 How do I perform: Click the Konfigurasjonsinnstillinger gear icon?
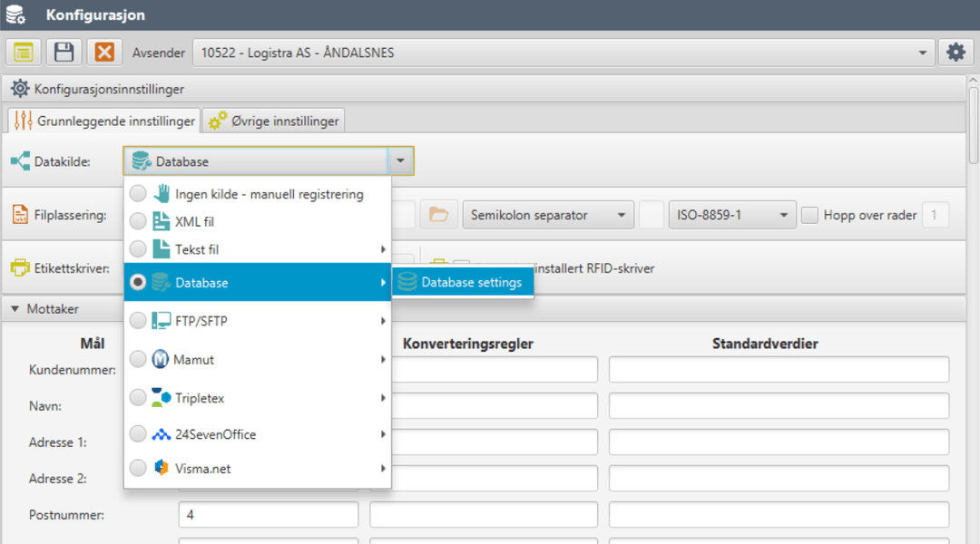(x=18, y=88)
